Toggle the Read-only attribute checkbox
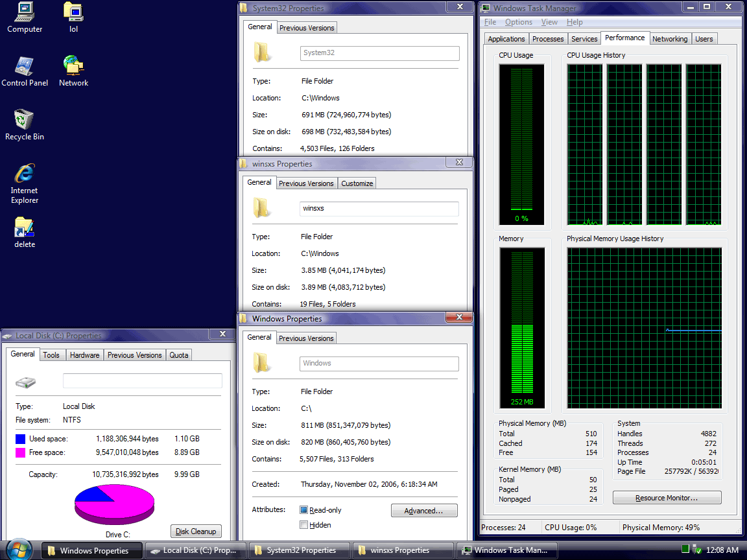Viewport: 747px width, 560px height. pos(304,510)
